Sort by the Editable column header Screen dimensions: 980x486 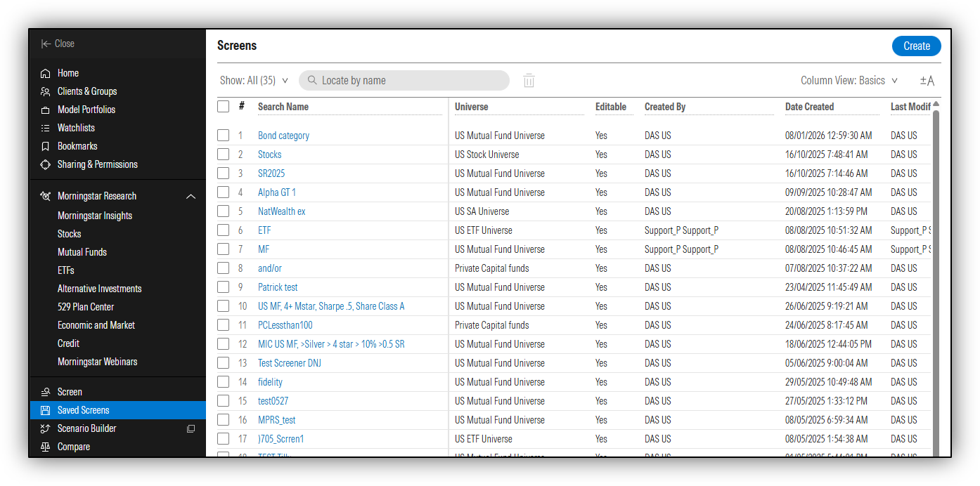(x=611, y=107)
